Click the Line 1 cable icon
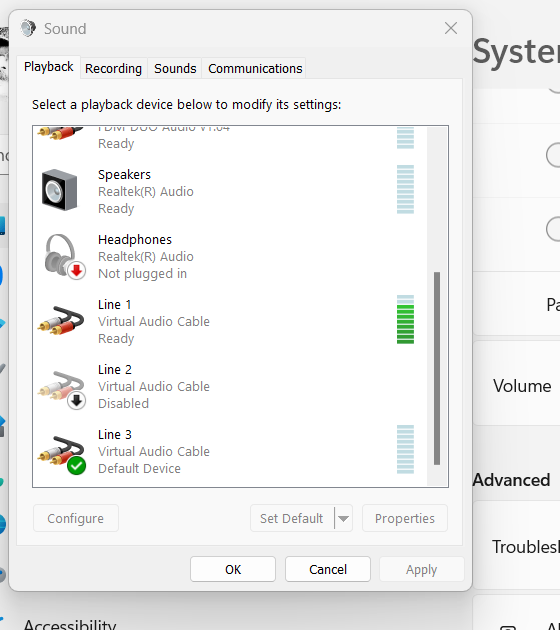Viewport: 560px width, 630px height. pos(61,320)
